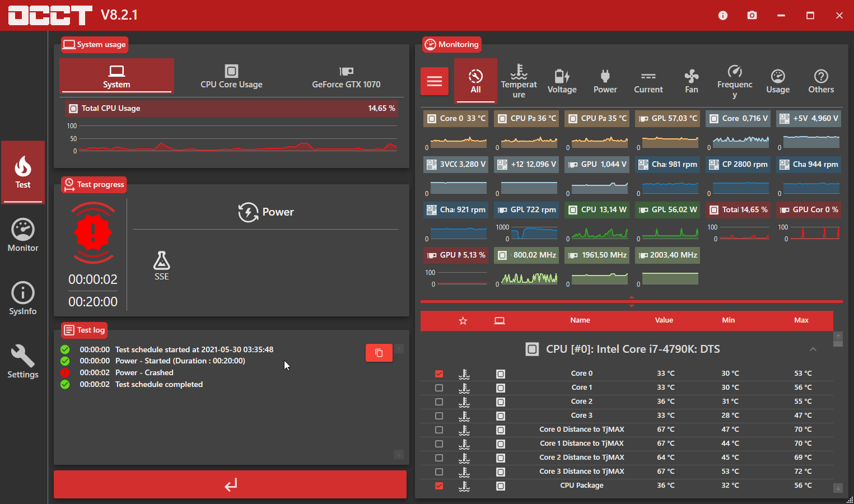Switch to the System tab in System usage
Viewport: 854px width, 504px height.
click(116, 76)
